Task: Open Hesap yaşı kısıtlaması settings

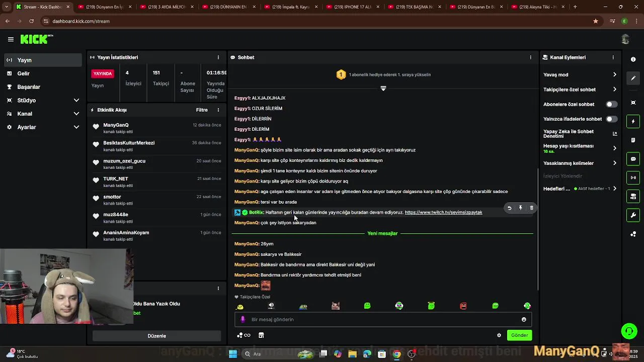Action: coord(580,148)
